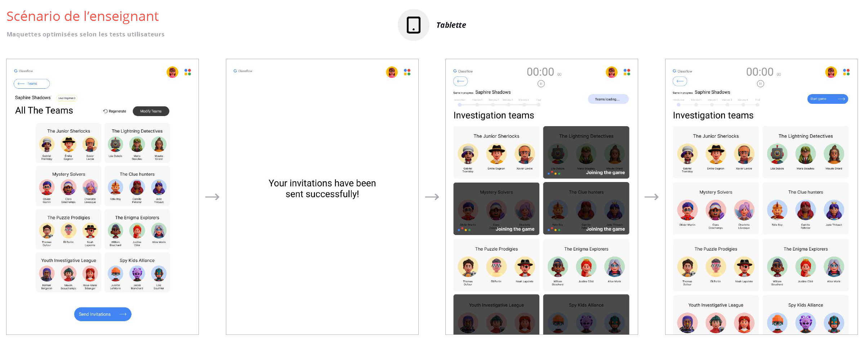Click the Start game button

pos(828,99)
